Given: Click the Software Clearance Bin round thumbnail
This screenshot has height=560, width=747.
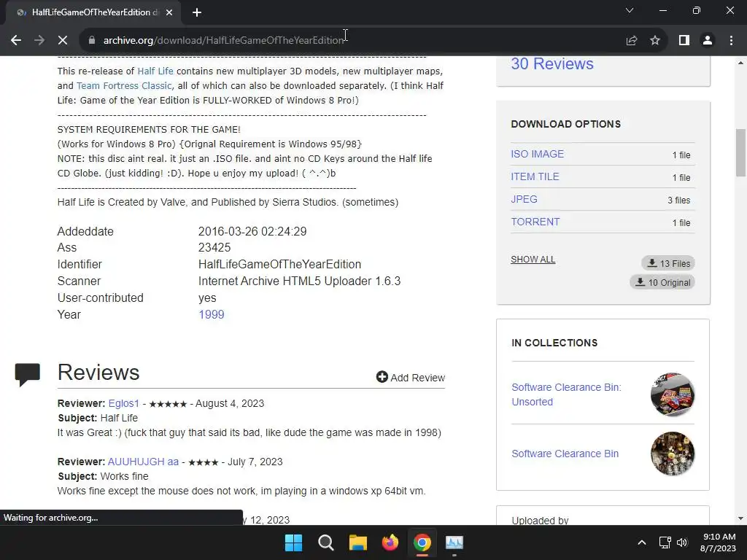Looking at the screenshot, I should point(672,454).
